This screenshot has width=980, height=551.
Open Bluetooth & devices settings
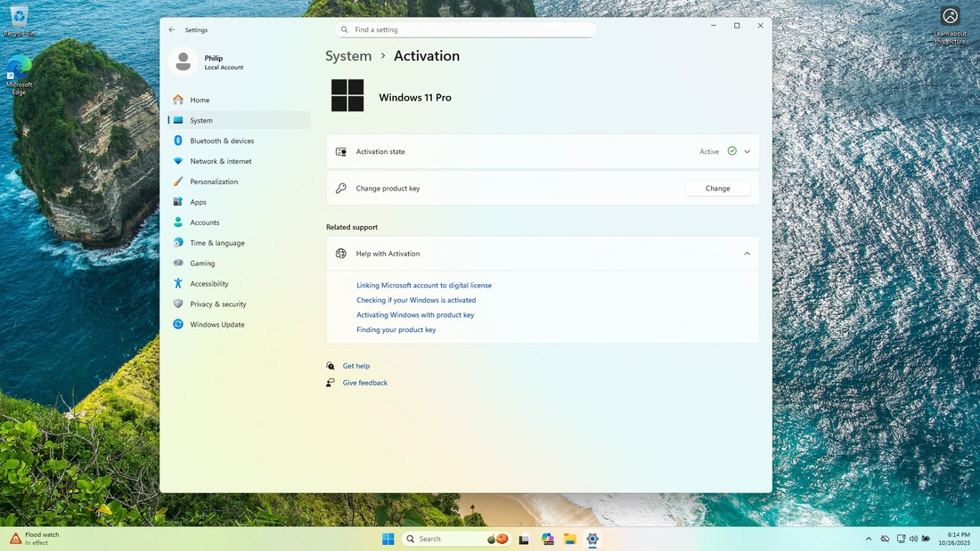tap(221, 141)
